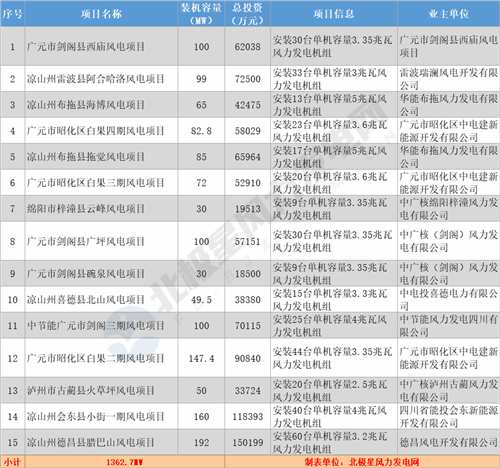Viewport: 500px width, 468px height.
Task: Select owner 四川省能投会东新能源开发有限公司
Action: [448, 417]
